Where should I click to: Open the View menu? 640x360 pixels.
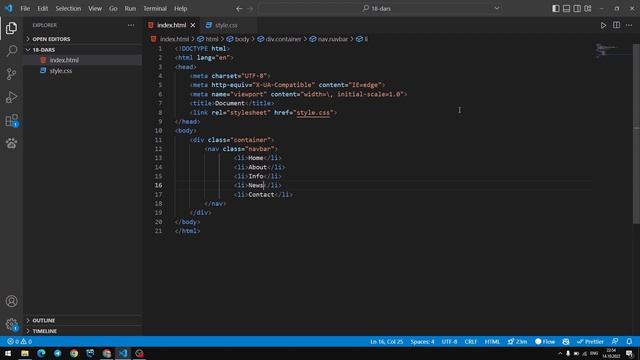click(x=95, y=9)
